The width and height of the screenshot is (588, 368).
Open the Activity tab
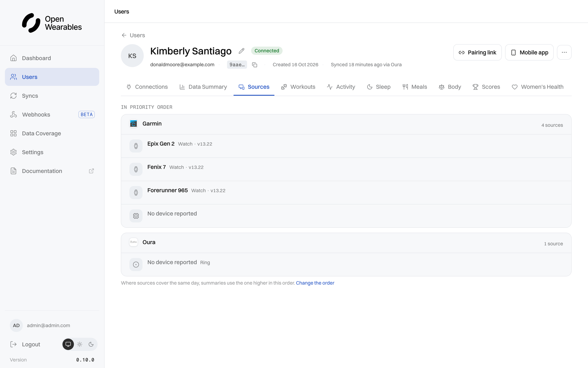(x=341, y=87)
